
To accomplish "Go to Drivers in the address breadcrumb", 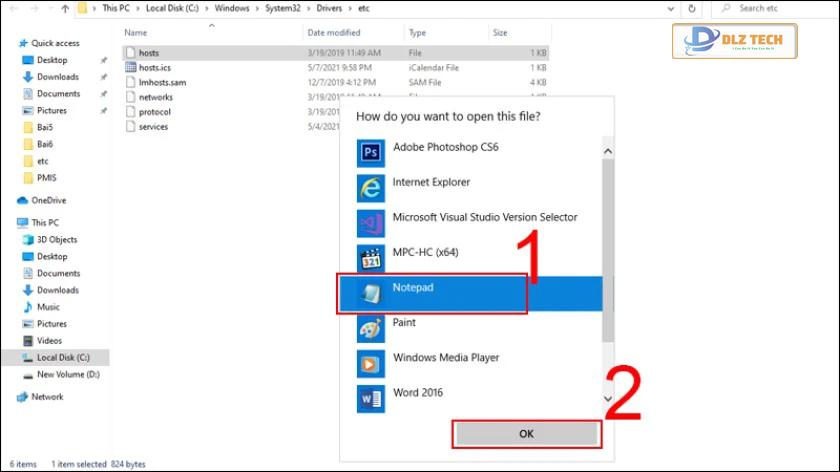I will click(329, 8).
